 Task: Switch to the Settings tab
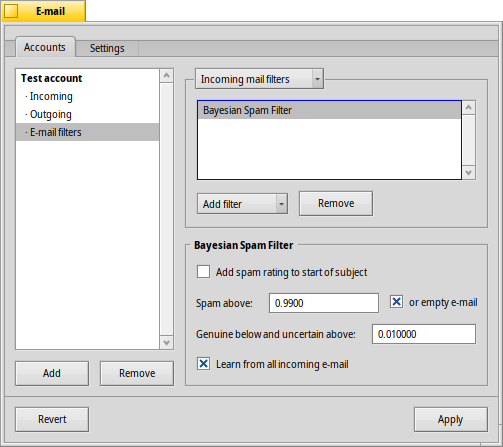(107, 48)
